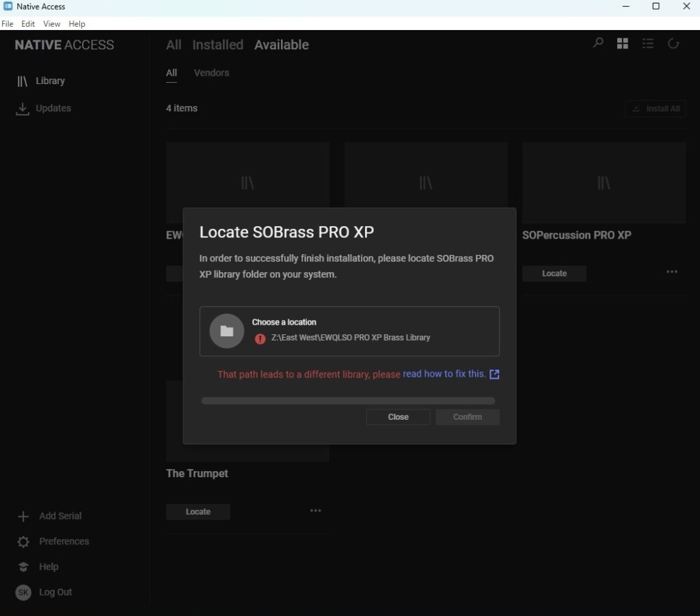Screen dimensions: 700x616
Task: Switch to list view layout
Action: click(647, 44)
